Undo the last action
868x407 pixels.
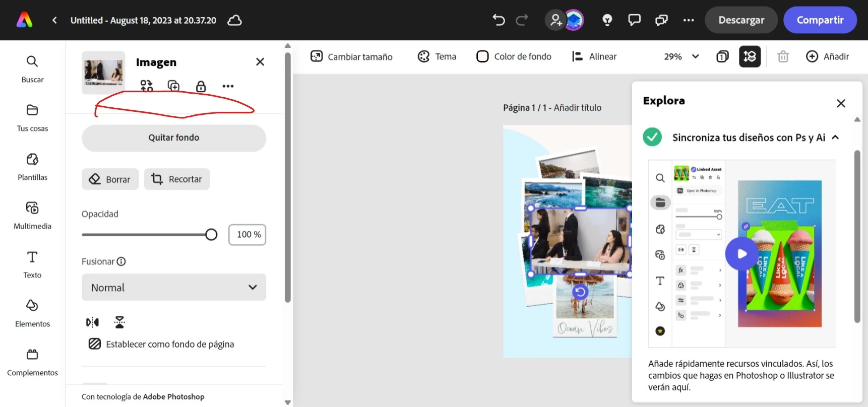[x=499, y=20]
